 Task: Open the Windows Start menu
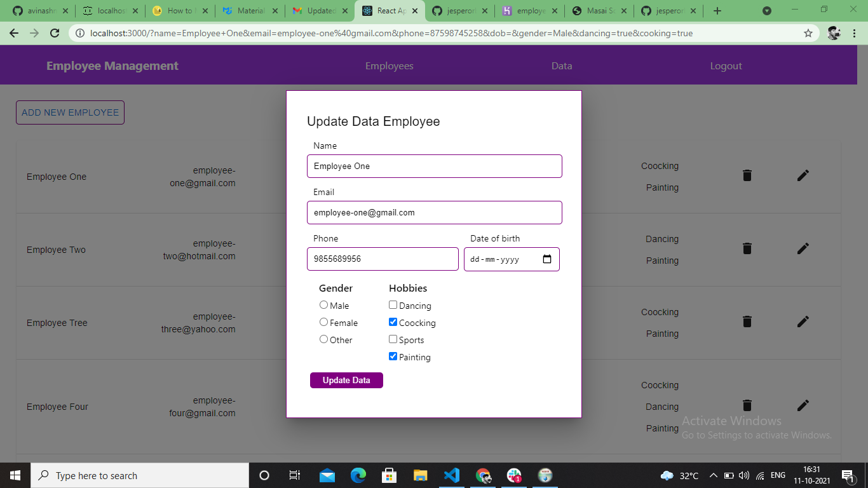point(15,475)
